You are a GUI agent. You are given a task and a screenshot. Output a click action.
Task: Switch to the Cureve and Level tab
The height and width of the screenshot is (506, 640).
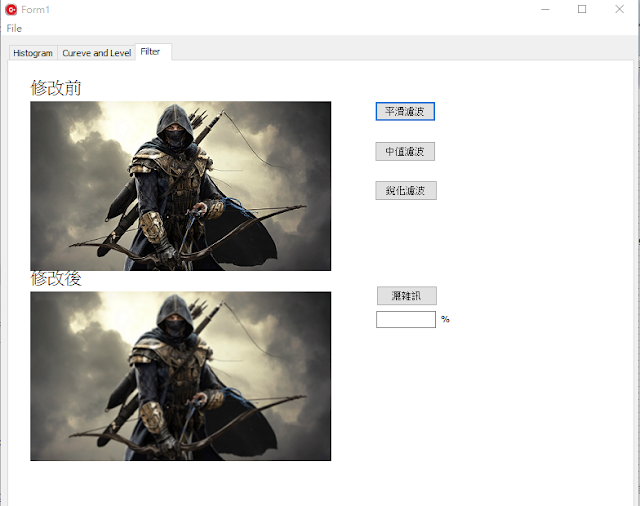[x=96, y=53]
